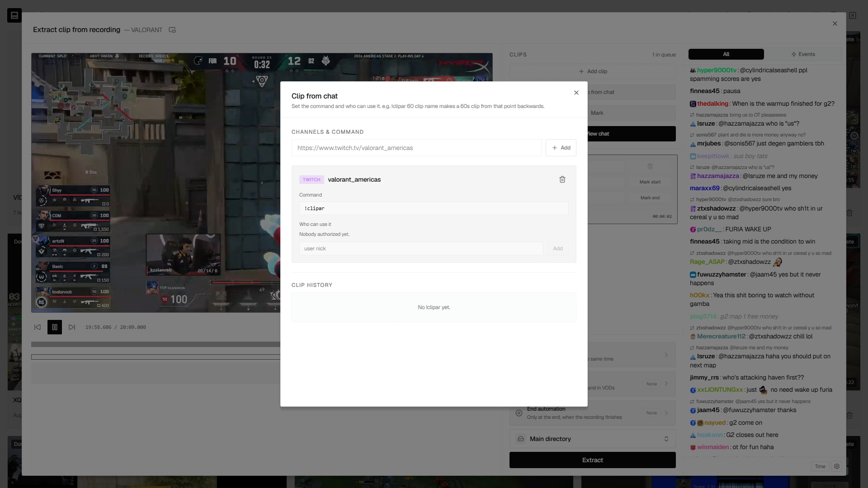
Task: Click the Main directory drive icon
Action: [x=521, y=439]
